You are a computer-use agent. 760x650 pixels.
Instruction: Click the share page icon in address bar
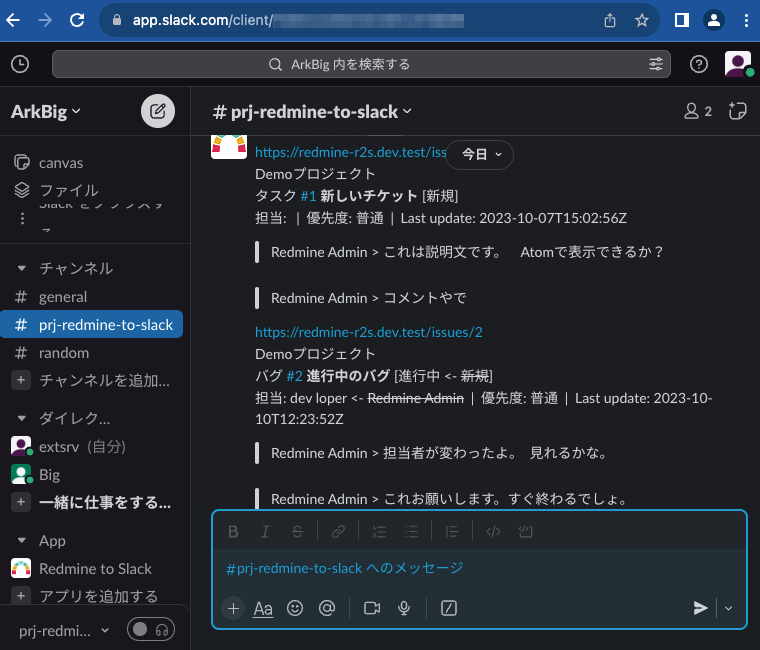(x=610, y=20)
